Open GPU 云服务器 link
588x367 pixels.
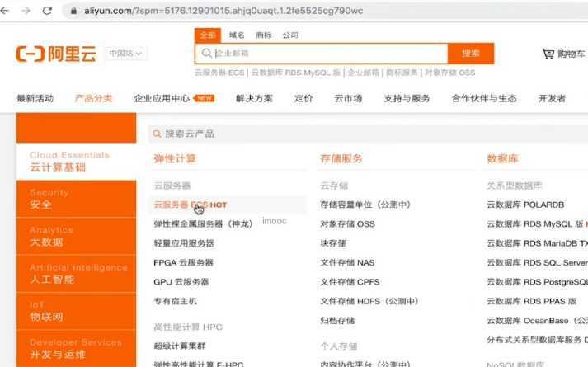181,282
